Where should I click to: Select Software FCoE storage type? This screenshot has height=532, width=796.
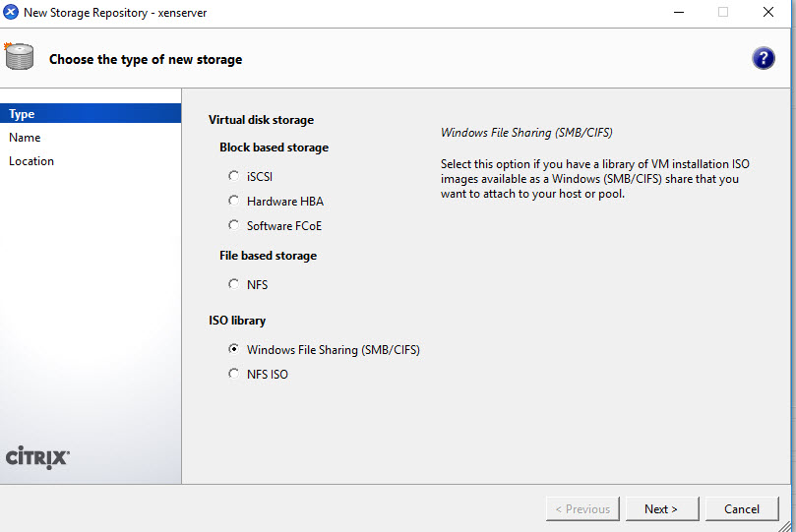233,225
